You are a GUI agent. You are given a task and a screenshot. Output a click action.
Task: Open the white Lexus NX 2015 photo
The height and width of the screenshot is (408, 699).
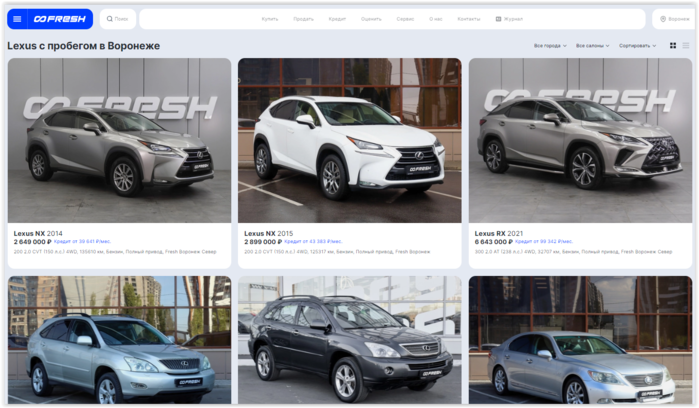point(350,140)
